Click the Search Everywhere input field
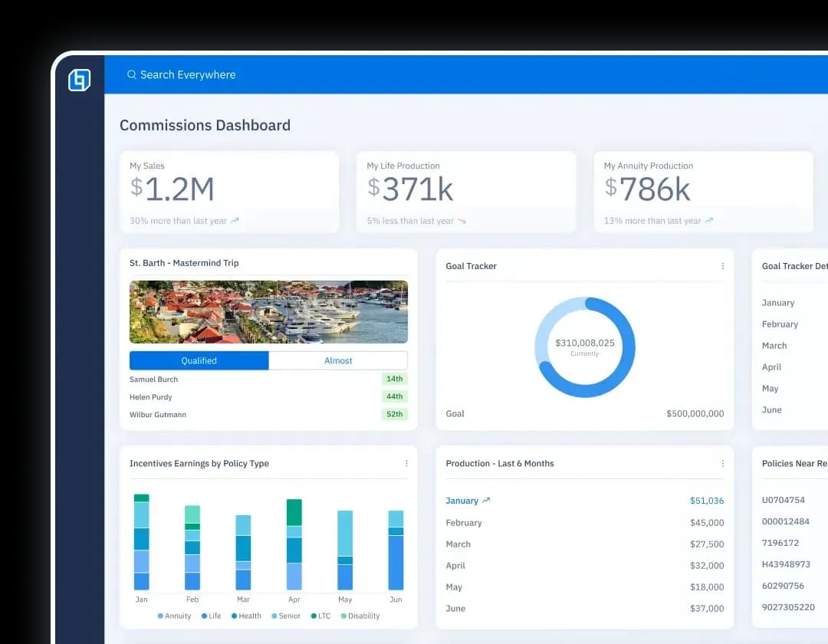Viewport: 828px width, 644px height. [188, 74]
